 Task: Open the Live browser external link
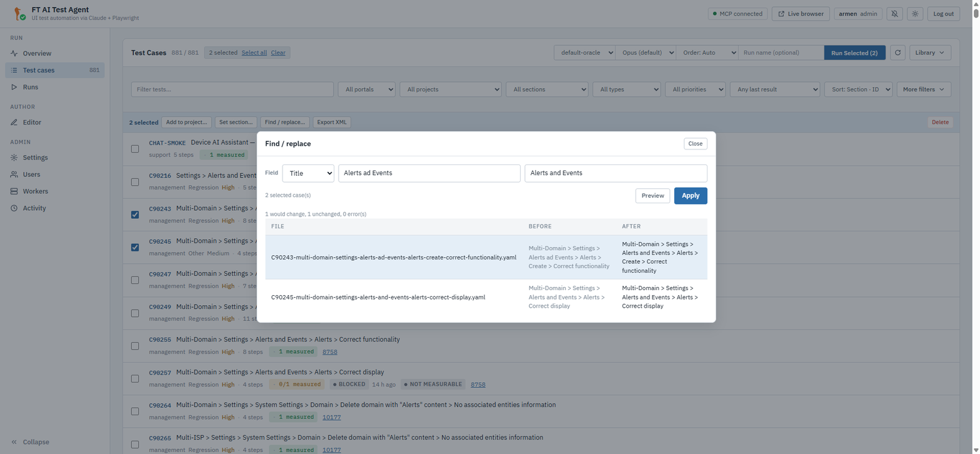coord(801,14)
